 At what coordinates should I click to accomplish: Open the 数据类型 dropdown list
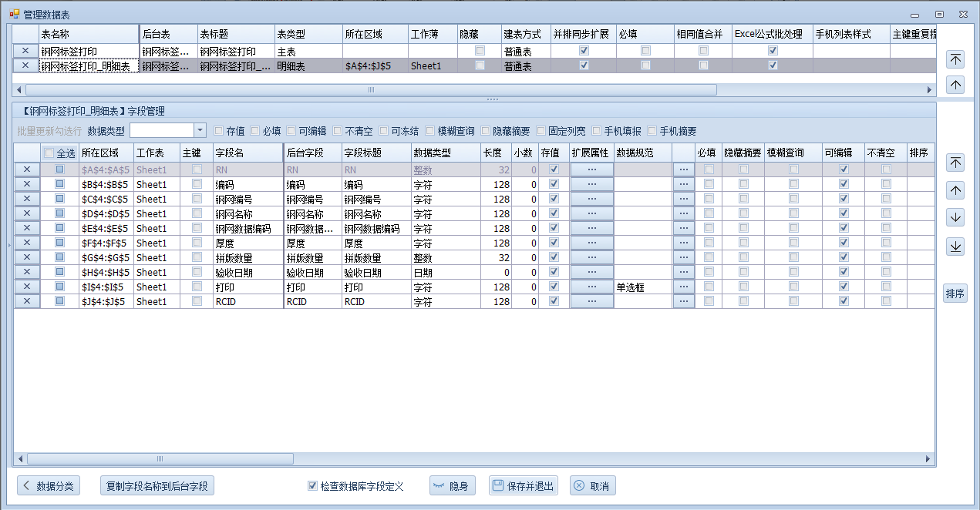(200, 131)
